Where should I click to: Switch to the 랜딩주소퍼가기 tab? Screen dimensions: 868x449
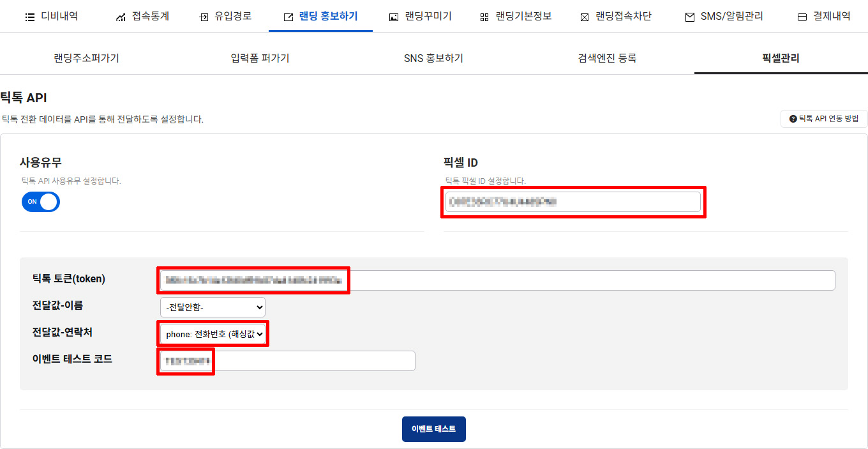(x=87, y=58)
